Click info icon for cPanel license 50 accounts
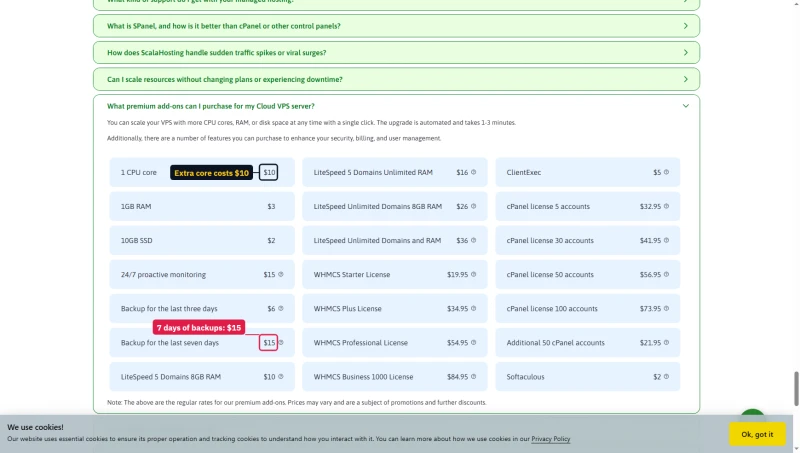800x453 pixels. point(666,274)
